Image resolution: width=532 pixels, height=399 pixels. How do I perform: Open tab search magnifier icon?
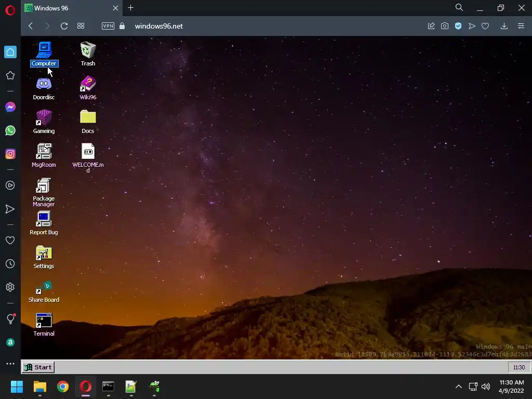[459, 7]
